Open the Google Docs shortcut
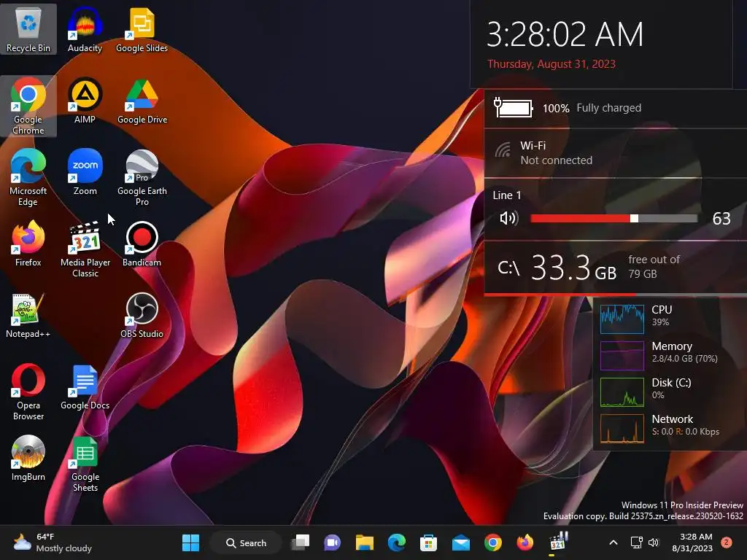 point(85,386)
